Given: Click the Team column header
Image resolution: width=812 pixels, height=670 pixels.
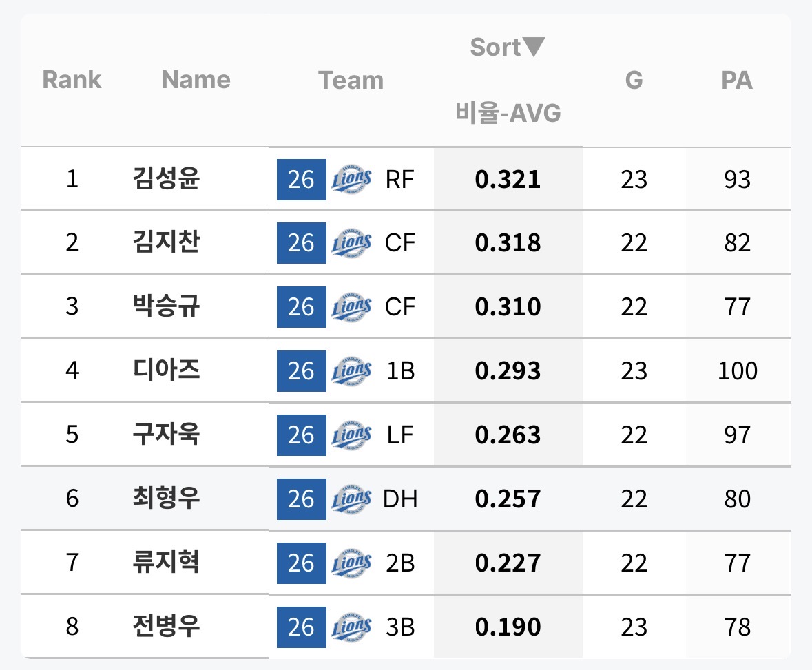Looking at the screenshot, I should [x=351, y=81].
